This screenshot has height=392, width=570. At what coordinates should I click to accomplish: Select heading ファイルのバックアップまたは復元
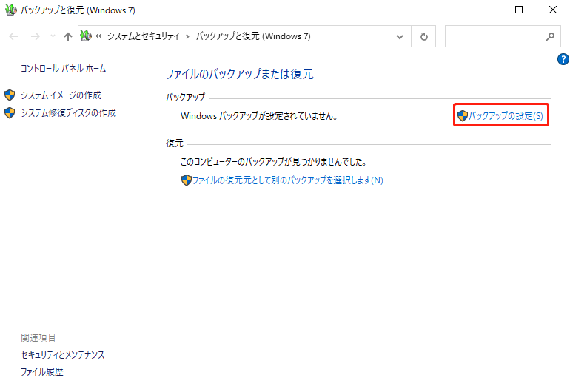click(x=240, y=74)
